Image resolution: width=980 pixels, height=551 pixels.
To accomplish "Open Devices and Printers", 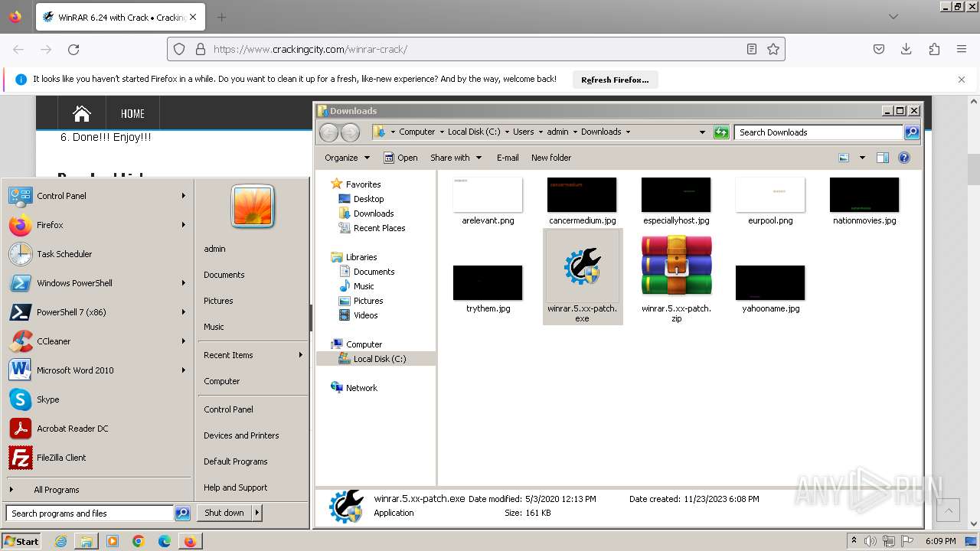I will point(241,435).
